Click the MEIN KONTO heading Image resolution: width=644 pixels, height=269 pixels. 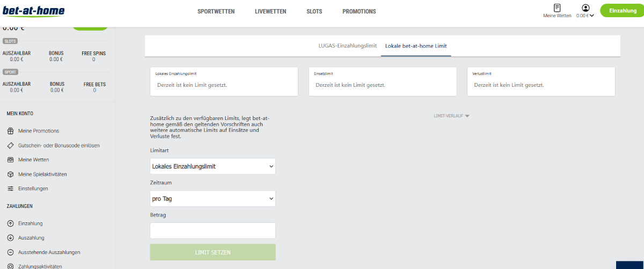coord(20,114)
